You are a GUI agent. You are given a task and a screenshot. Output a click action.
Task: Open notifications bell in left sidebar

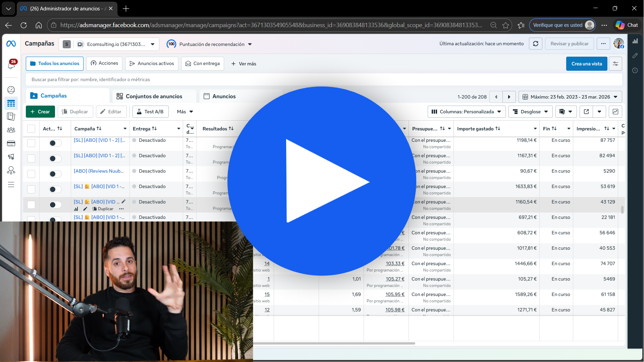click(x=11, y=65)
